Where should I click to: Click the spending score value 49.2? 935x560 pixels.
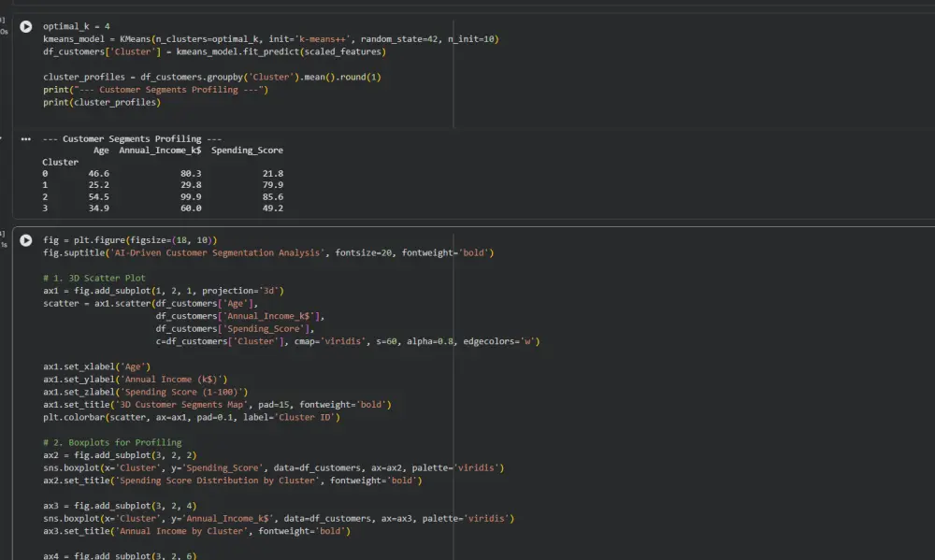coord(272,208)
